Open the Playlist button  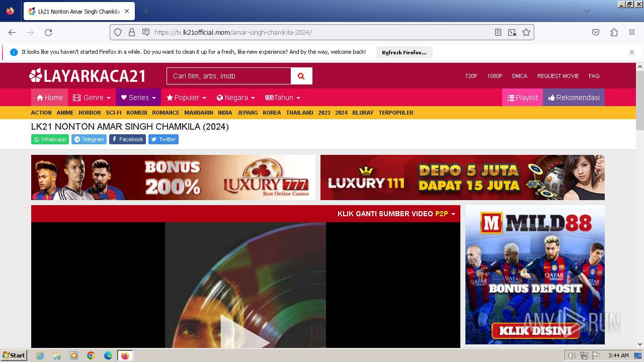click(522, 98)
